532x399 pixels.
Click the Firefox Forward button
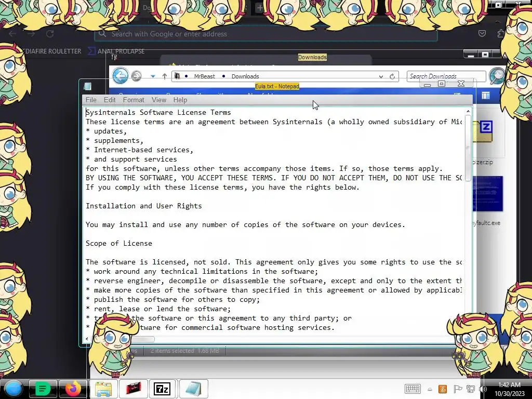(31, 34)
